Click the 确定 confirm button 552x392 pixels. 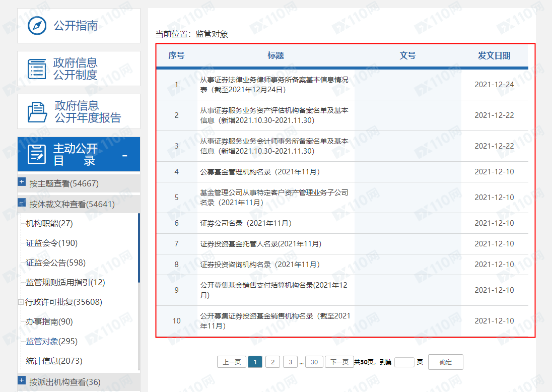coord(446,362)
